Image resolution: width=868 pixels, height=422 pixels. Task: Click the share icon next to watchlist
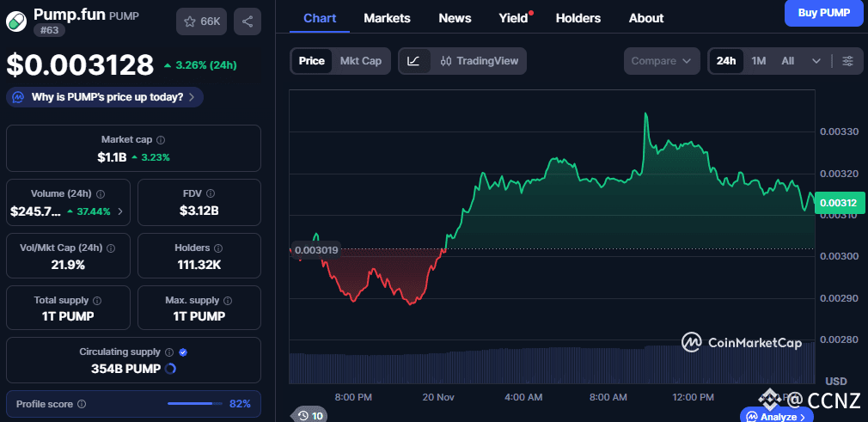pos(248,21)
